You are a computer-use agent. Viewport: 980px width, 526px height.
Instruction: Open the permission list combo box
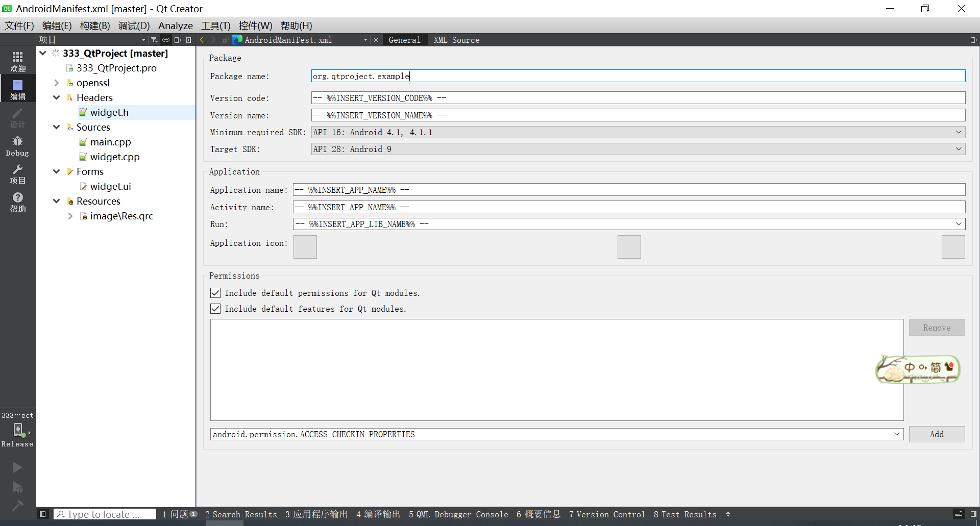coord(557,434)
